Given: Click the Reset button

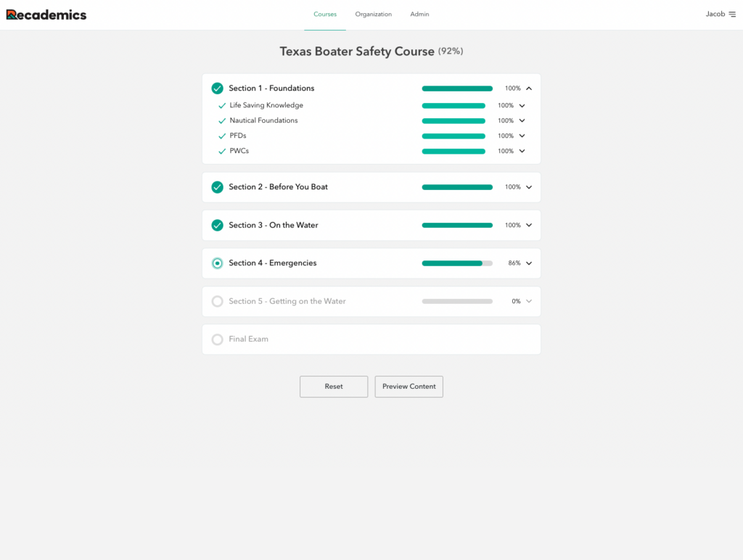Looking at the screenshot, I should point(333,387).
